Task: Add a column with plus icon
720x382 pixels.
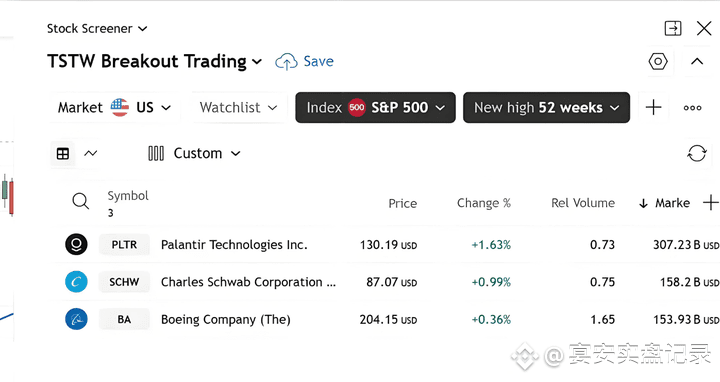Action: tap(710, 202)
